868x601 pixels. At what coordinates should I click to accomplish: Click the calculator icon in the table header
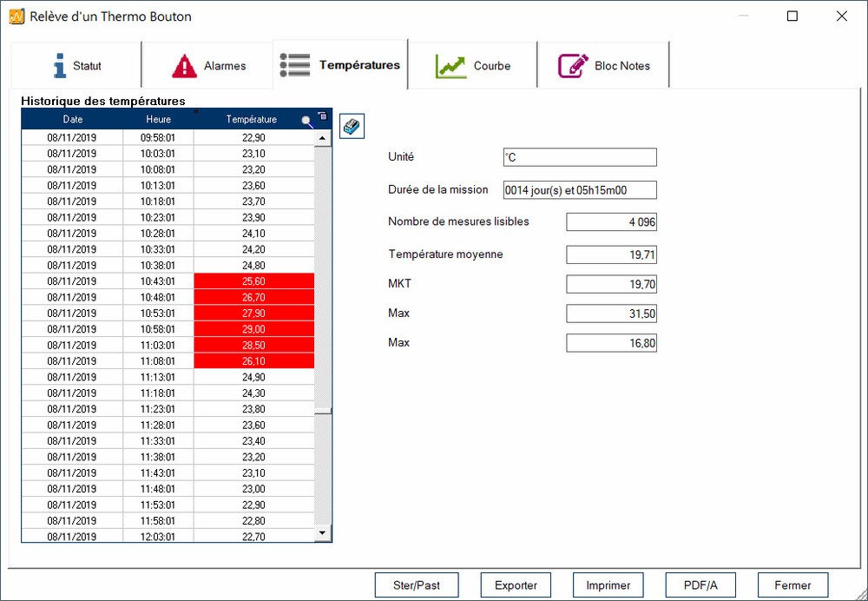[323, 116]
